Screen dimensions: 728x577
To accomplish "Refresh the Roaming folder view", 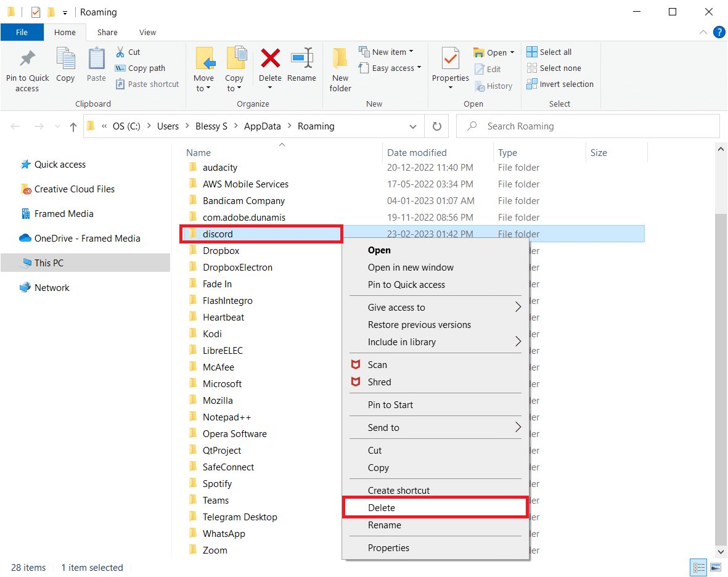I will 437,126.
